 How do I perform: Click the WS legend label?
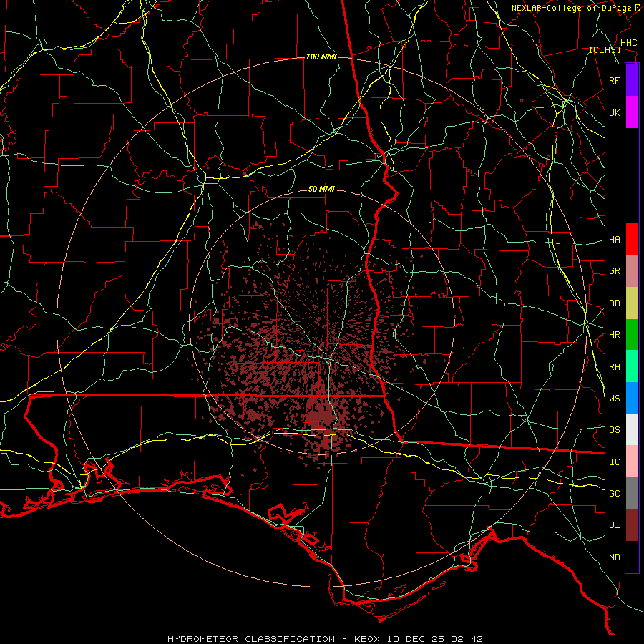tap(614, 398)
